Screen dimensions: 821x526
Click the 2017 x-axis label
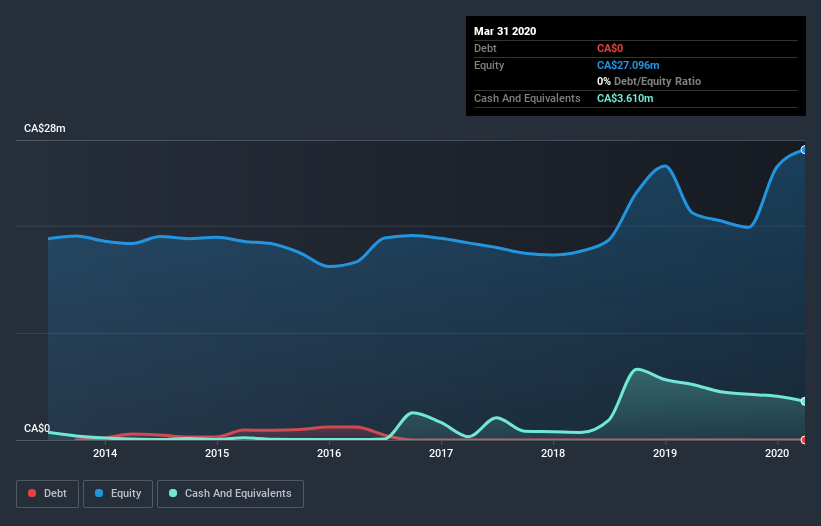point(441,453)
